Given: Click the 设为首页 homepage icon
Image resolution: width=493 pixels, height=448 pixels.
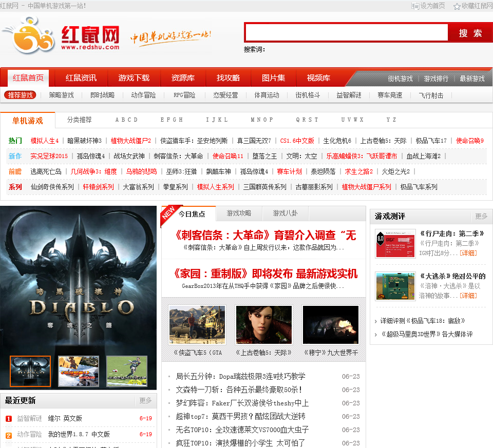Looking at the screenshot, I should pyautogui.click(x=415, y=6).
